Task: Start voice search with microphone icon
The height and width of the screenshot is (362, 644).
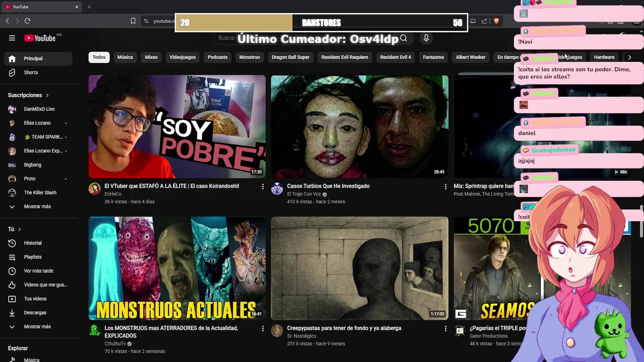Action: (x=426, y=38)
